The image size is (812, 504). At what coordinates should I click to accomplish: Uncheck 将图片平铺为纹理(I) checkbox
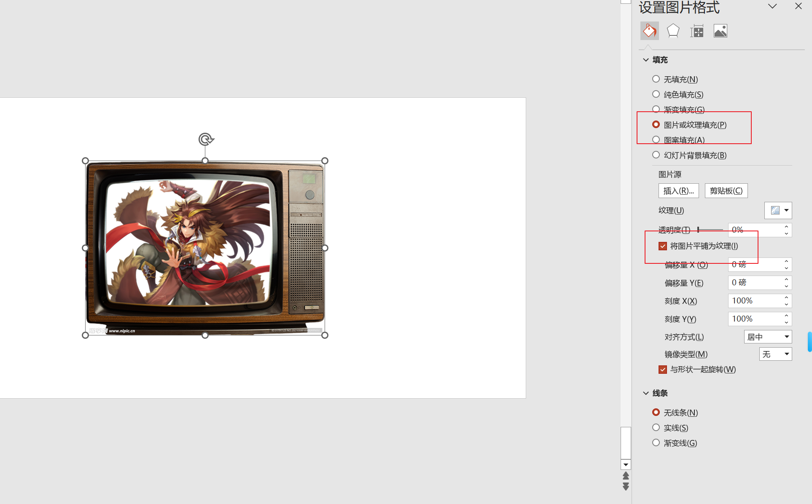coord(663,246)
